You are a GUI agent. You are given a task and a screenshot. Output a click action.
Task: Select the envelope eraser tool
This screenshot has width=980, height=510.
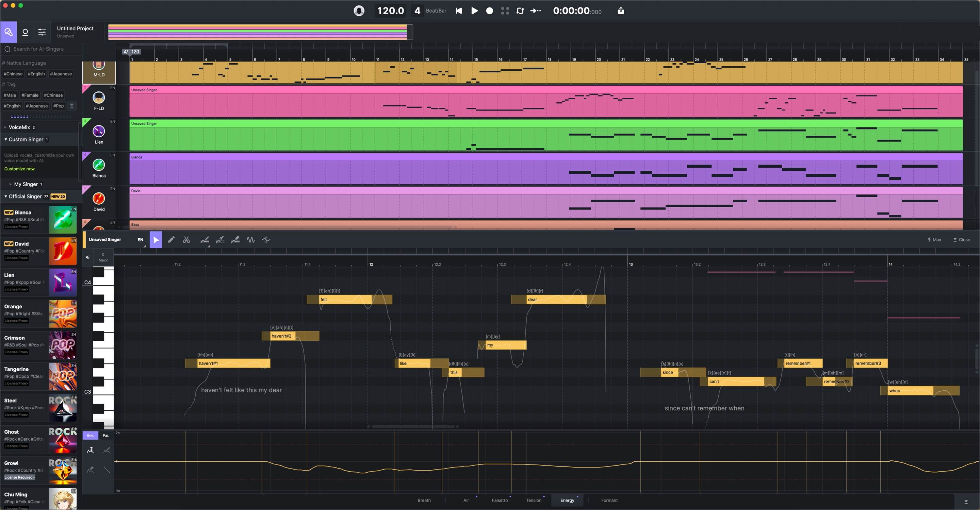(x=90, y=470)
